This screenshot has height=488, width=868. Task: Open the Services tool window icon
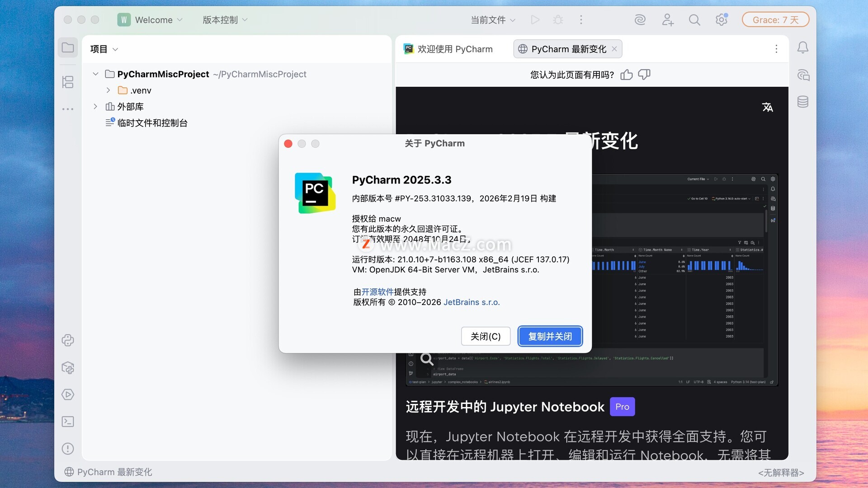tap(68, 394)
